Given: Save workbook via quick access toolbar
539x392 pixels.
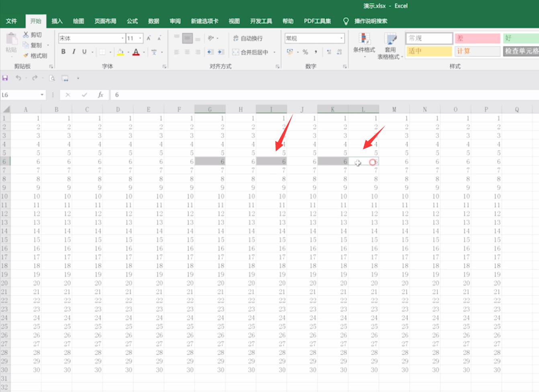Looking at the screenshot, I should click(x=5, y=78).
